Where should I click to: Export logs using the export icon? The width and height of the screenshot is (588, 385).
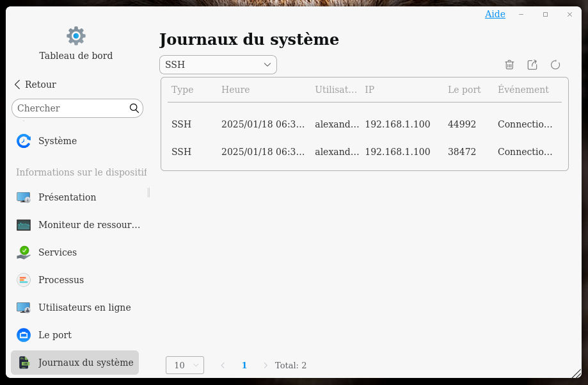coord(532,65)
